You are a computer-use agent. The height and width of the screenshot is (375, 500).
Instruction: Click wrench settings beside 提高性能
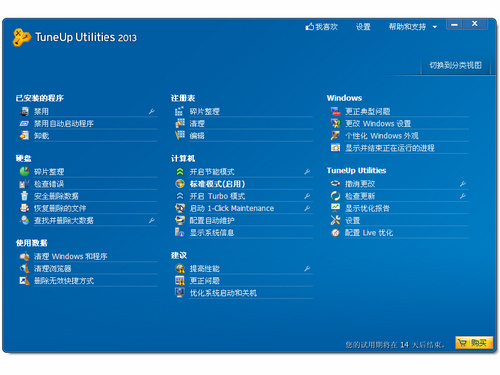click(x=307, y=268)
